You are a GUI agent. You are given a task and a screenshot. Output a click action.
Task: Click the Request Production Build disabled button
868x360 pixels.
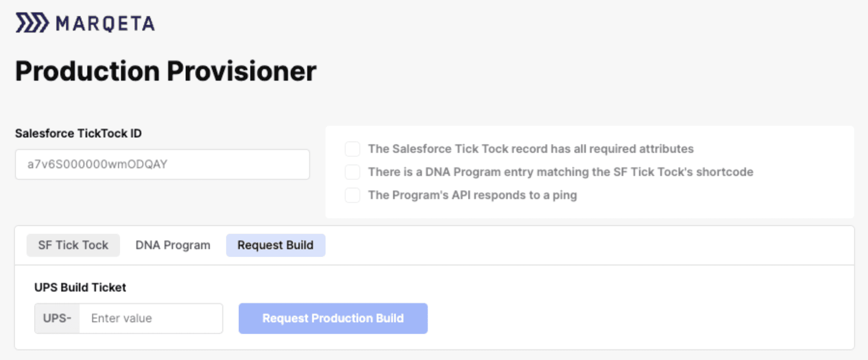pyautogui.click(x=333, y=318)
